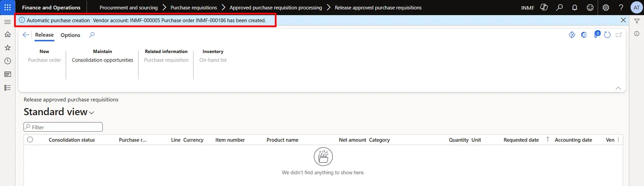Expand the Standard view dropdown
Screen dimensions: 644x186
pos(92,113)
